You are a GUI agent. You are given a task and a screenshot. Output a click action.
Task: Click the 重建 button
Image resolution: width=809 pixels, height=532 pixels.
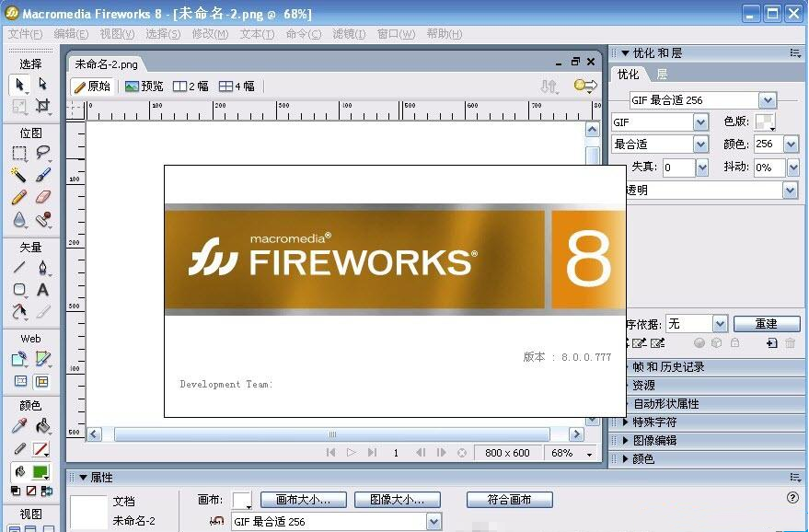coord(767,324)
